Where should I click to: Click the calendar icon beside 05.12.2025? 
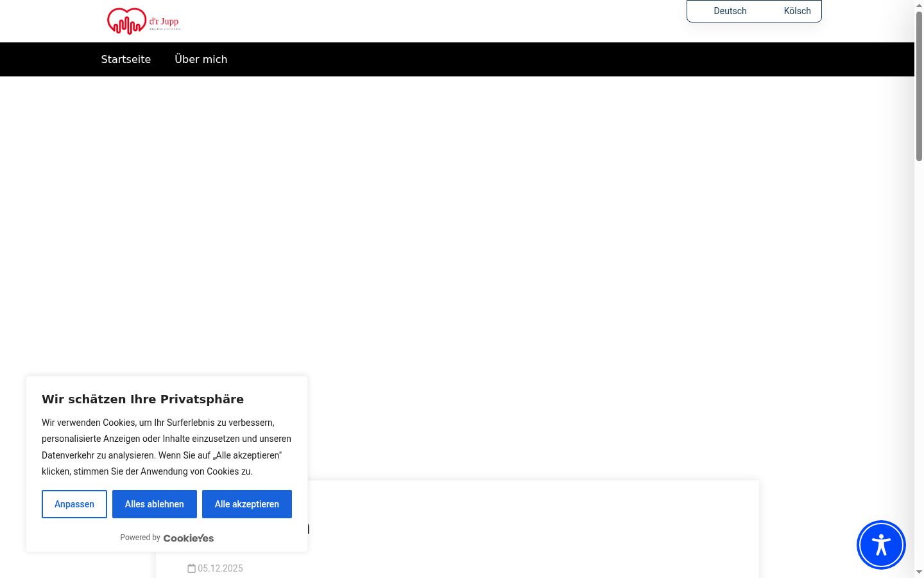click(191, 568)
